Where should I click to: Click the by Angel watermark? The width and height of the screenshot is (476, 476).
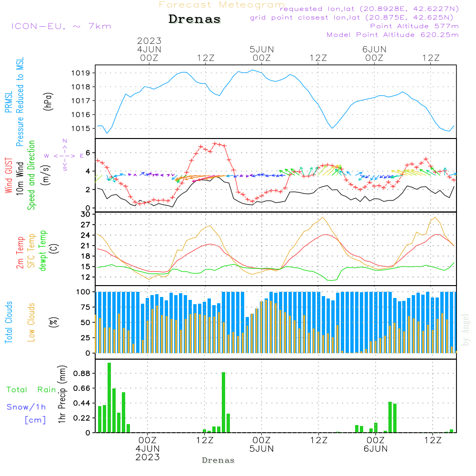click(x=466, y=330)
